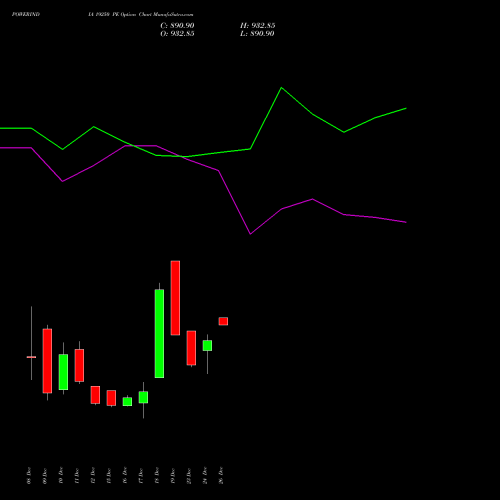This screenshot has width=500, height=500.
Task: Select the 10 Dec date label
Action: click(61, 476)
